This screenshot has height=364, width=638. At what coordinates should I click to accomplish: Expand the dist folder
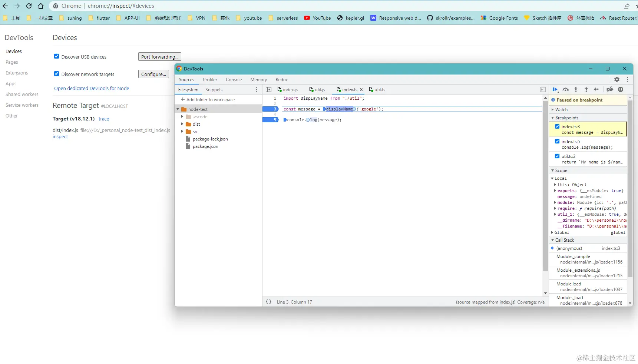(x=182, y=124)
